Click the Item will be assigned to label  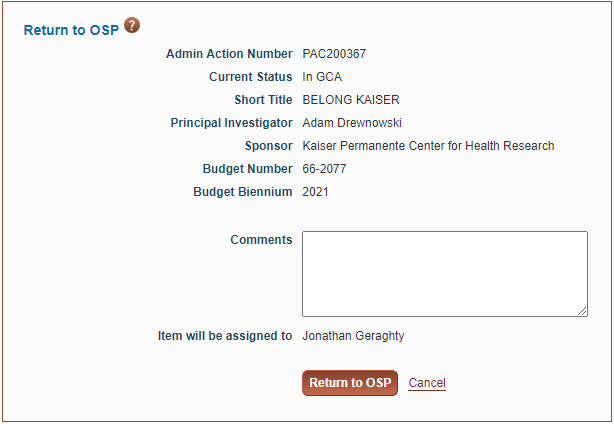pos(225,336)
